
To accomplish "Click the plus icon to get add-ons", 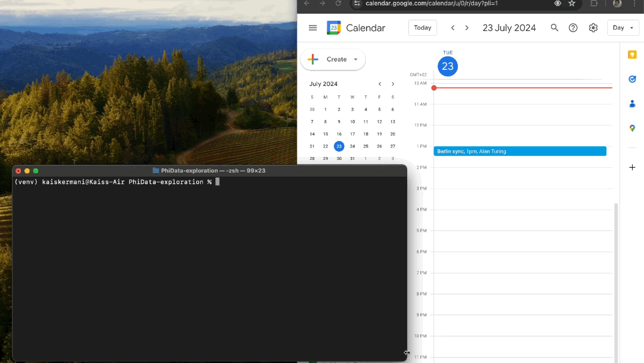I will point(632,167).
